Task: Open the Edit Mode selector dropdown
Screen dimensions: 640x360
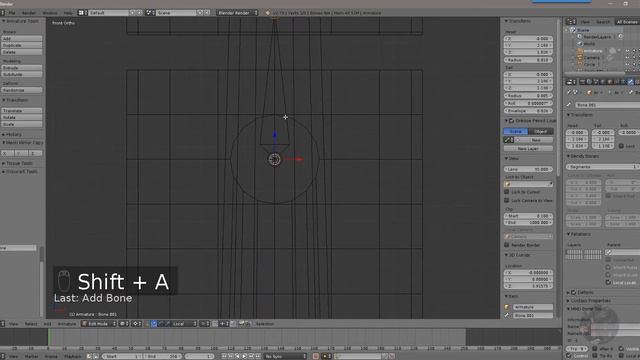Action: [x=99, y=324]
